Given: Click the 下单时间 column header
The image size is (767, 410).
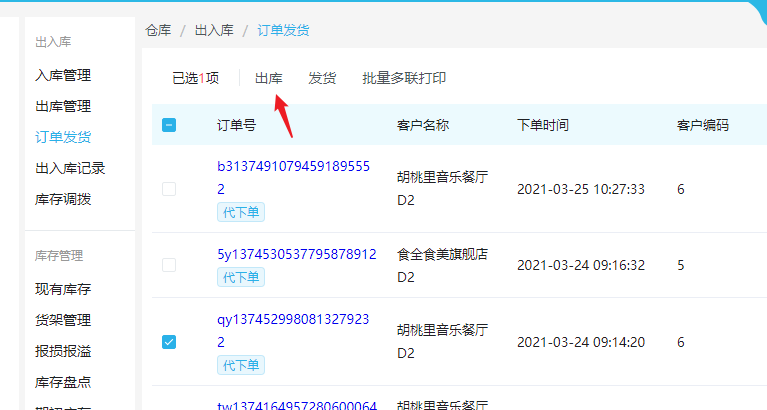Looking at the screenshot, I should pyautogui.click(x=543, y=125).
